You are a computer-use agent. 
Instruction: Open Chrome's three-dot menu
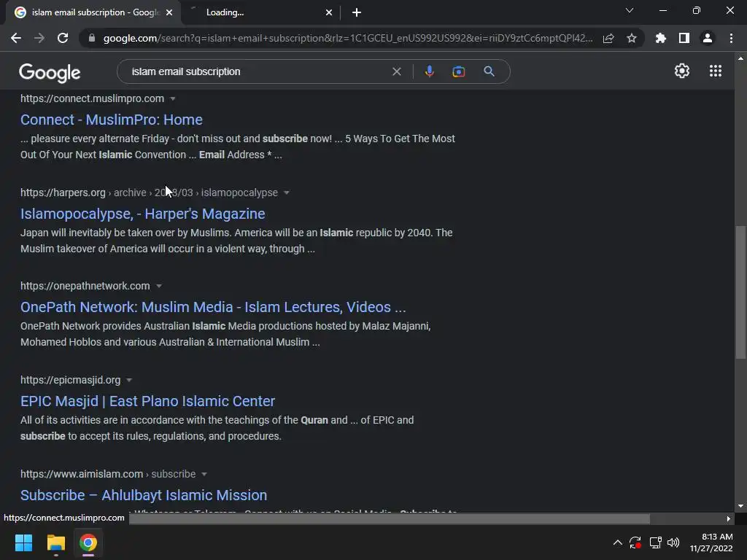tap(731, 38)
